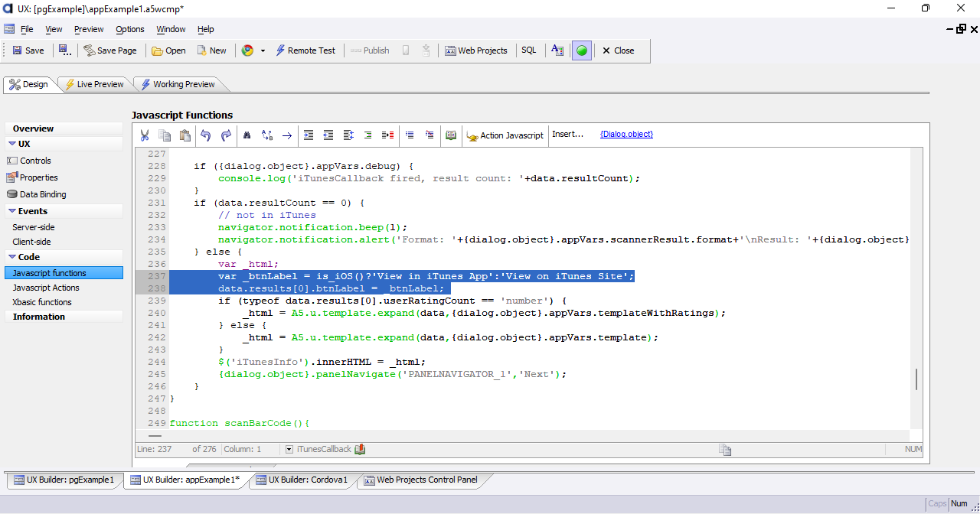Open the function list dropdown before iTunesCallback

click(x=289, y=450)
